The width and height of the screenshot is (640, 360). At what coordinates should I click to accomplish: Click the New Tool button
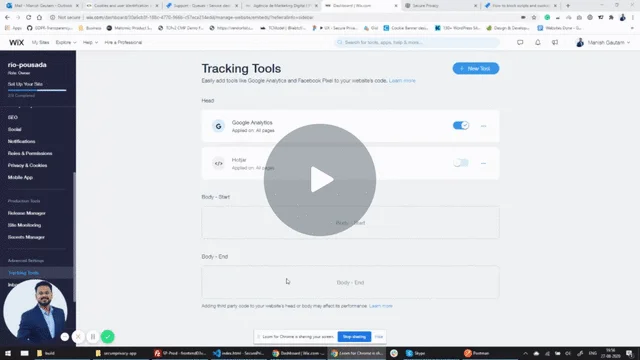pos(476,69)
